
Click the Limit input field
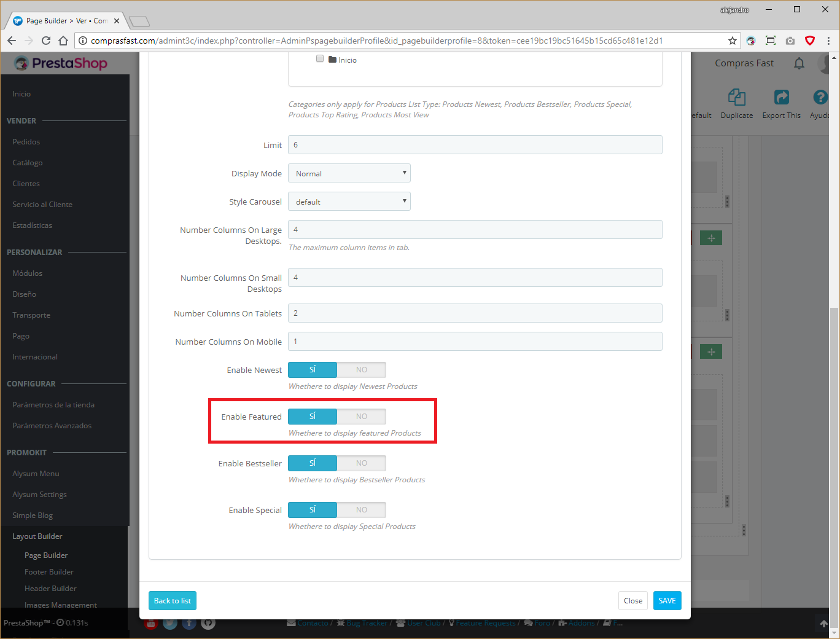475,145
